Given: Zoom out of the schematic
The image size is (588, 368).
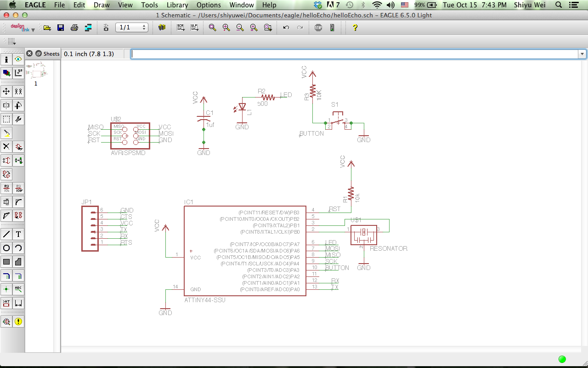Looking at the screenshot, I should [240, 28].
